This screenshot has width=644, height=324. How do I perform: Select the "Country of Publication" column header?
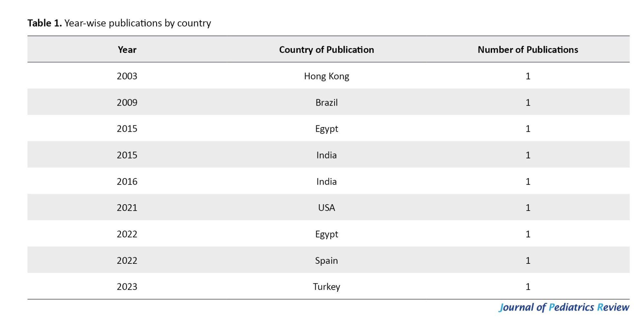326,50
